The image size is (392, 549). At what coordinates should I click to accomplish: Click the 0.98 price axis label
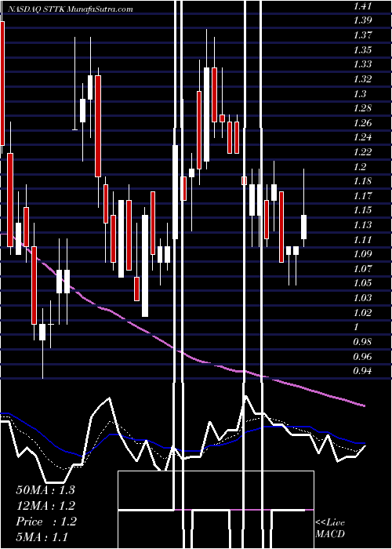tap(362, 341)
